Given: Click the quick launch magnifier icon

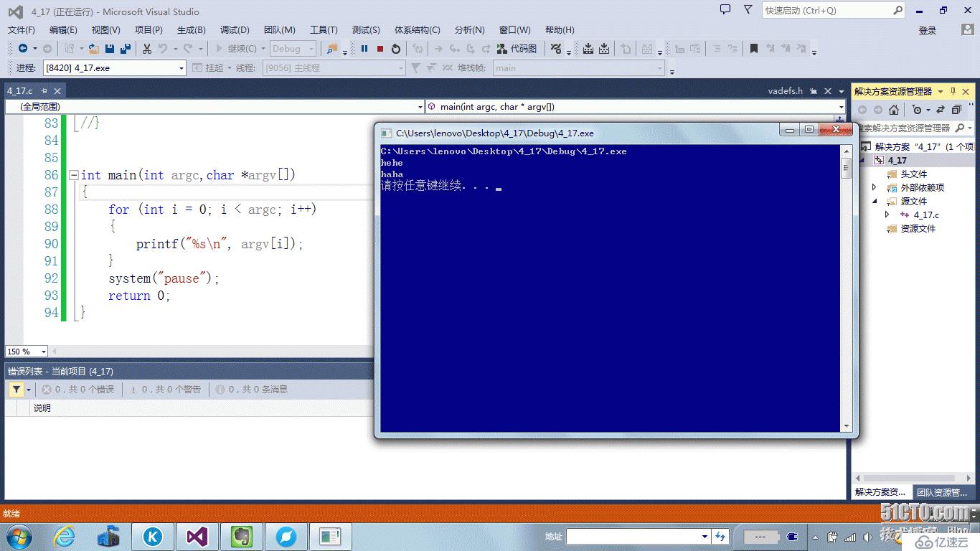Looking at the screenshot, I should (x=897, y=10).
